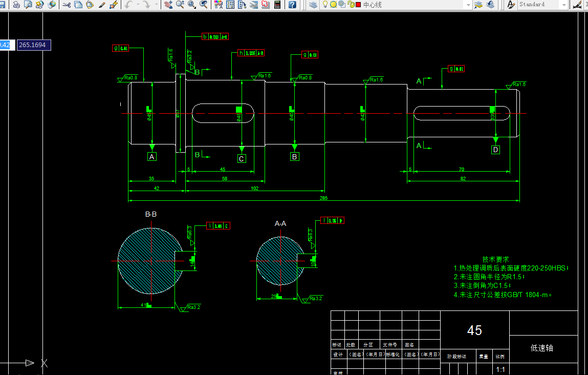Open the Tool Palettes window icon
Screen dimensions: 588x375
pos(242,5)
